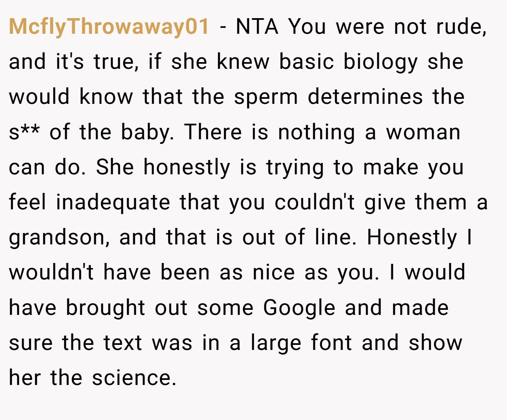Select the word "woman" in the comment

(423, 133)
